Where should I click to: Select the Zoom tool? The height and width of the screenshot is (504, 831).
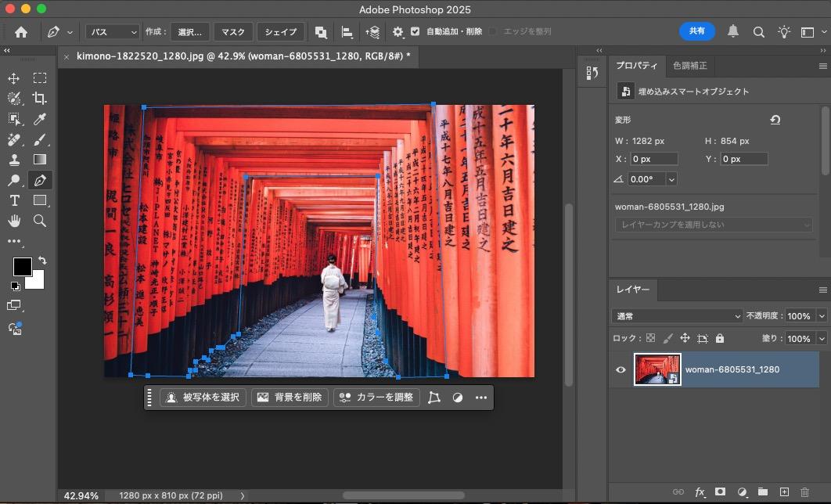tap(40, 221)
